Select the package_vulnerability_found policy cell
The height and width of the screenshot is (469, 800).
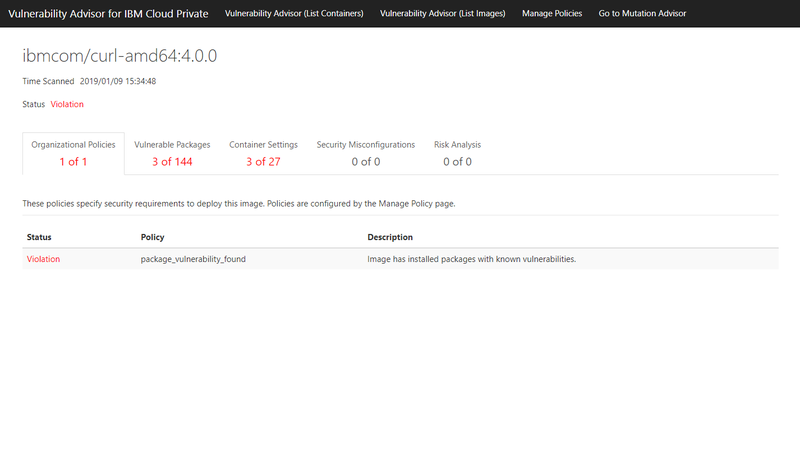193,259
